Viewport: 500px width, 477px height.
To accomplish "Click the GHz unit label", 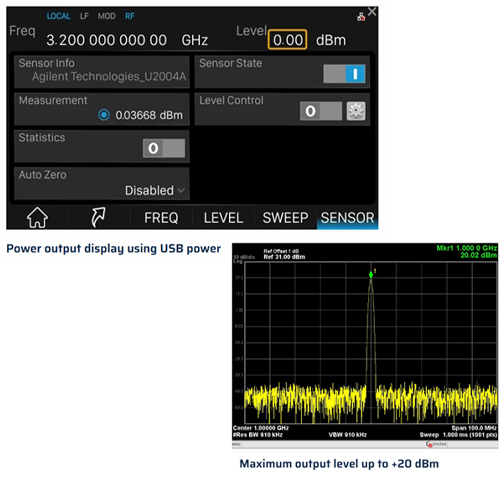I will (x=195, y=40).
